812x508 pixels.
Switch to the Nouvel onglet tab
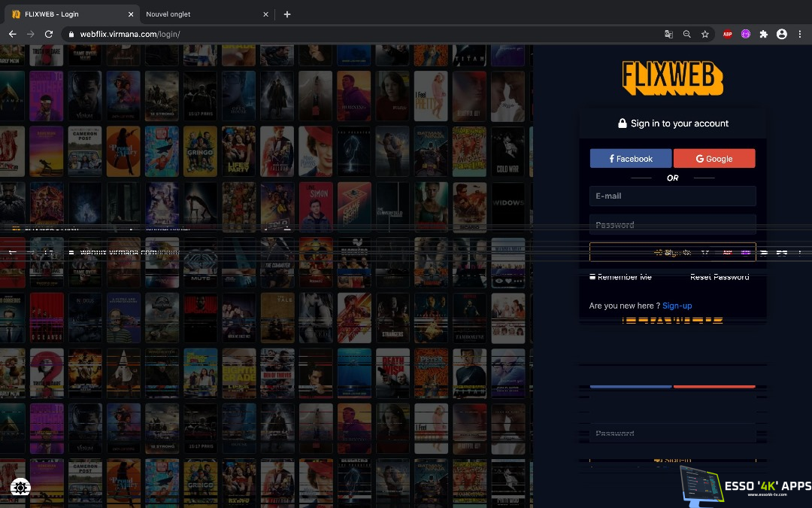199,14
